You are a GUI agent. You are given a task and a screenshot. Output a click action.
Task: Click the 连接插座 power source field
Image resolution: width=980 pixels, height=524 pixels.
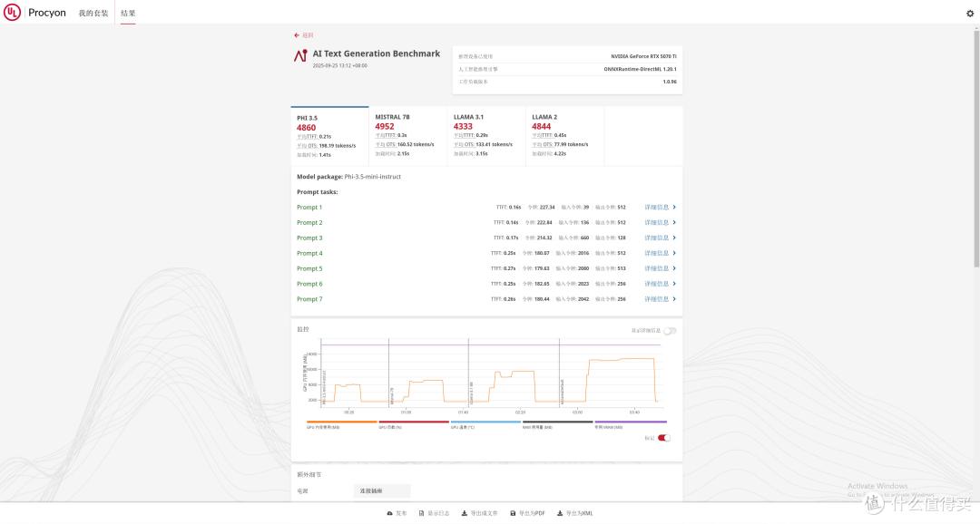pyautogui.click(x=383, y=490)
